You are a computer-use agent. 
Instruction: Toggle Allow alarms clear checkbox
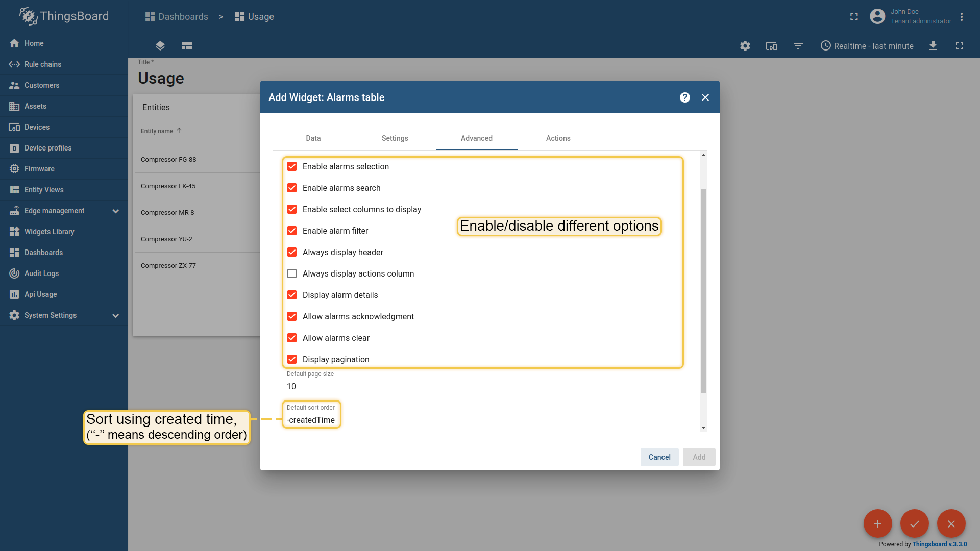(292, 338)
